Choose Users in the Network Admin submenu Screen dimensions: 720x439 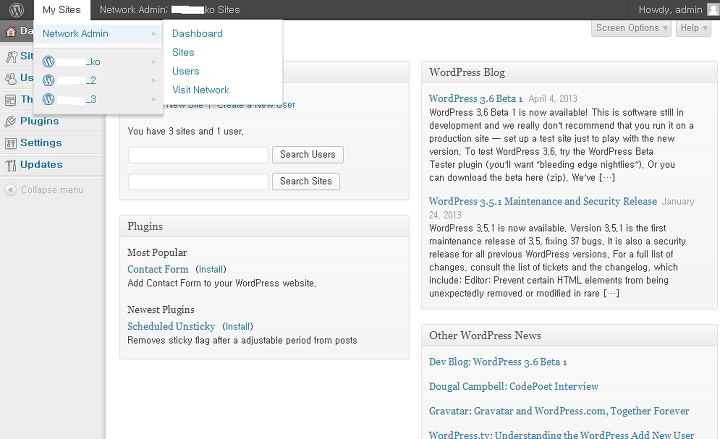186,71
